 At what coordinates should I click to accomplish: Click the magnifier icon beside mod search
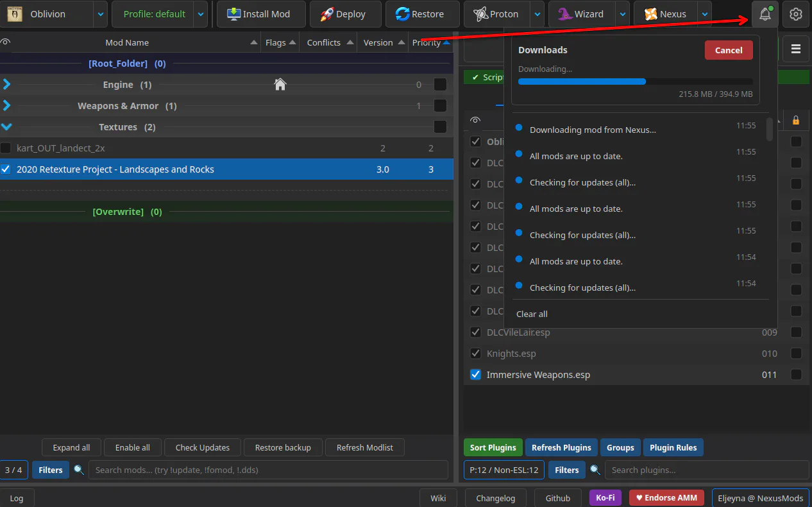(79, 470)
